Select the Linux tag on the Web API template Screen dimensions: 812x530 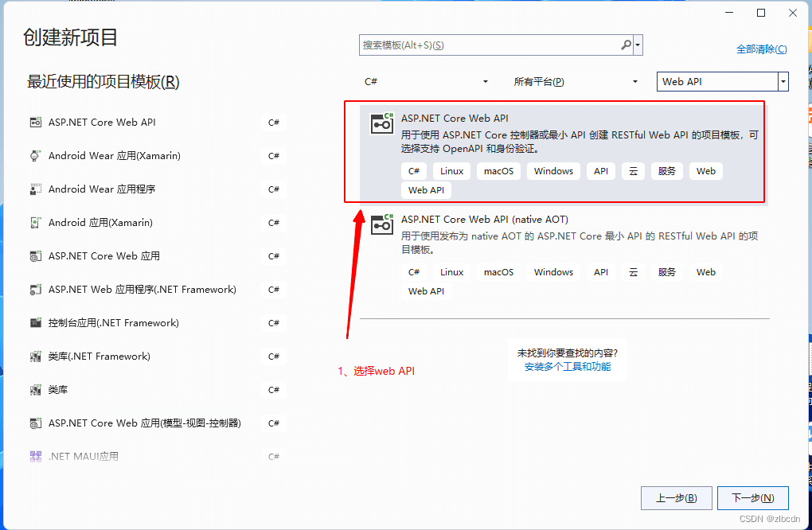[451, 170]
